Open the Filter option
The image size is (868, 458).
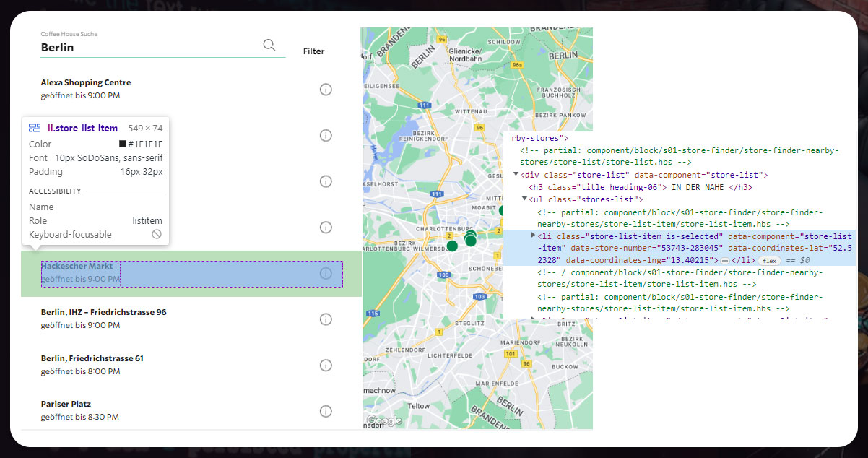(313, 51)
